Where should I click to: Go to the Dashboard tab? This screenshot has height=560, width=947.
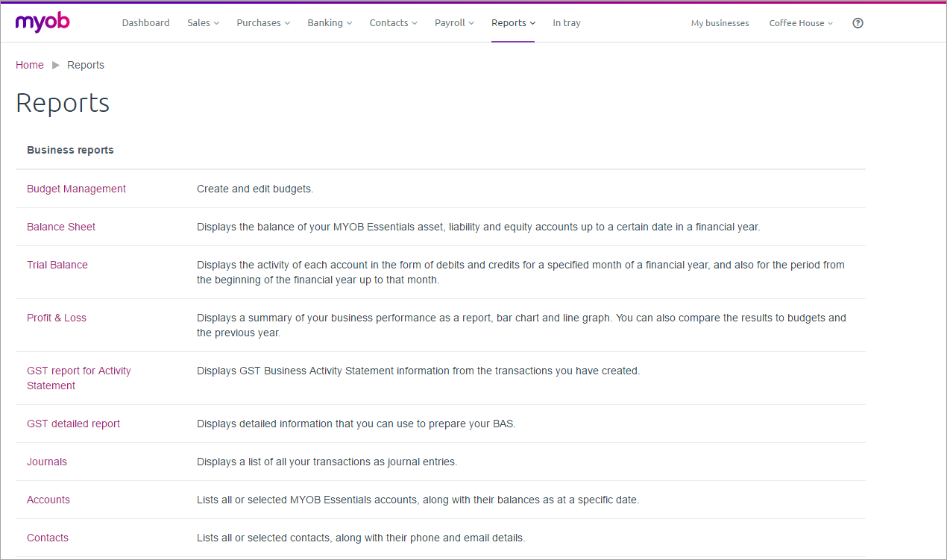145,23
